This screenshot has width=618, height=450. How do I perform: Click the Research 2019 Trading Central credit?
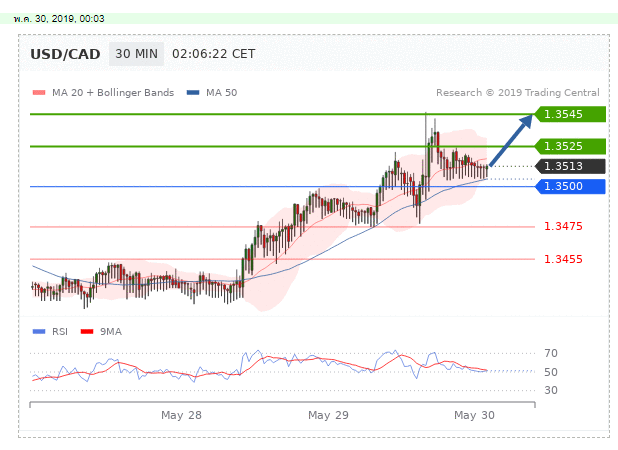click(517, 93)
